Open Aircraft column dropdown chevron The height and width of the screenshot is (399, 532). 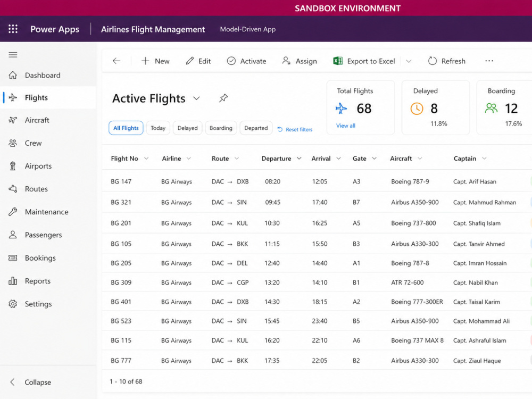point(420,159)
